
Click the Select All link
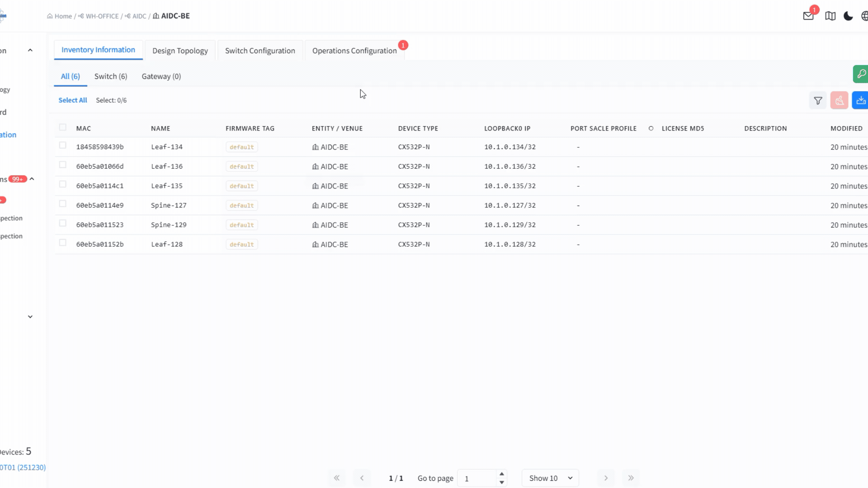(72, 100)
